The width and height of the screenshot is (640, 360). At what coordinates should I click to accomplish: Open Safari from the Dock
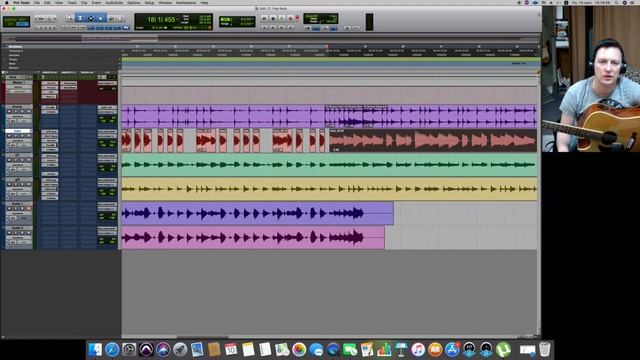click(112, 350)
